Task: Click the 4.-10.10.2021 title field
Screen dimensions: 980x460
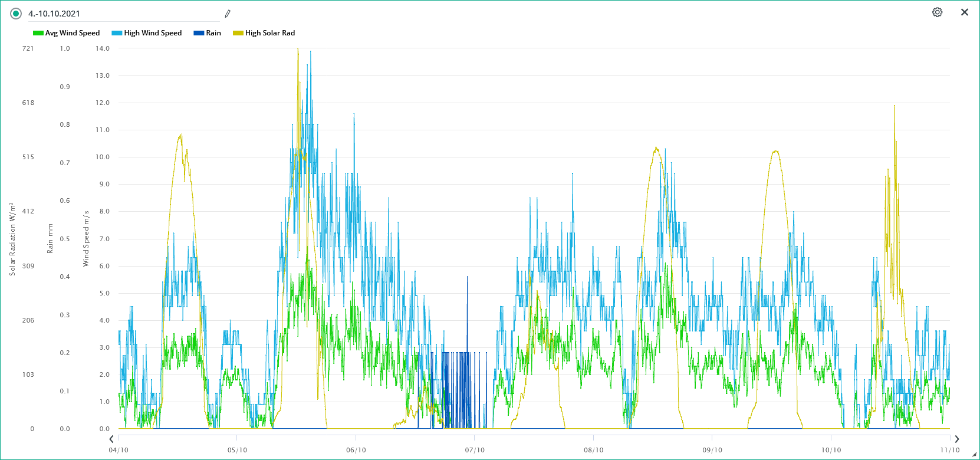Action: tap(118, 14)
